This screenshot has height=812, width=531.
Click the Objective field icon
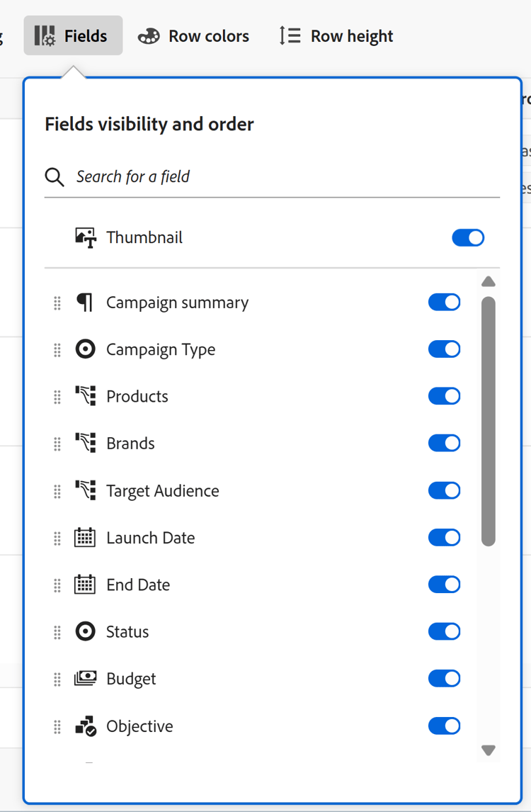[85, 726]
